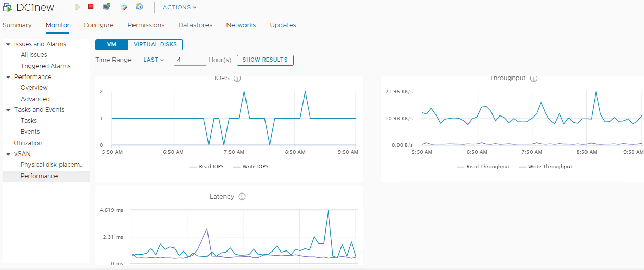Viewport: 644px width, 270px height.
Task: Select Utilization in the sidebar
Action: [28, 143]
